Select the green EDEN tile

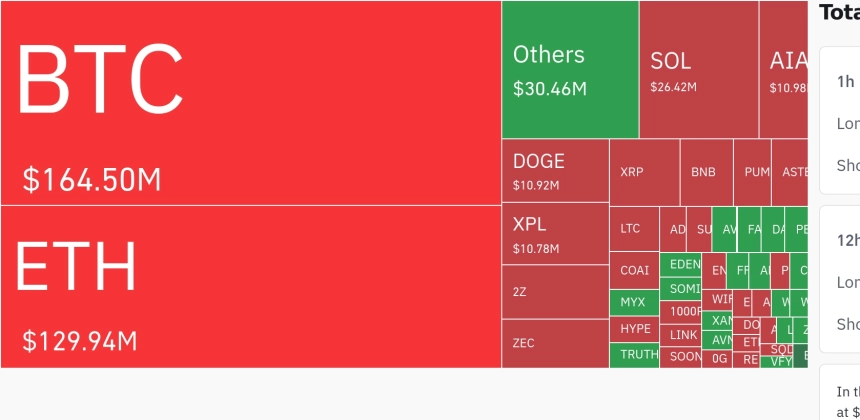[685, 265]
